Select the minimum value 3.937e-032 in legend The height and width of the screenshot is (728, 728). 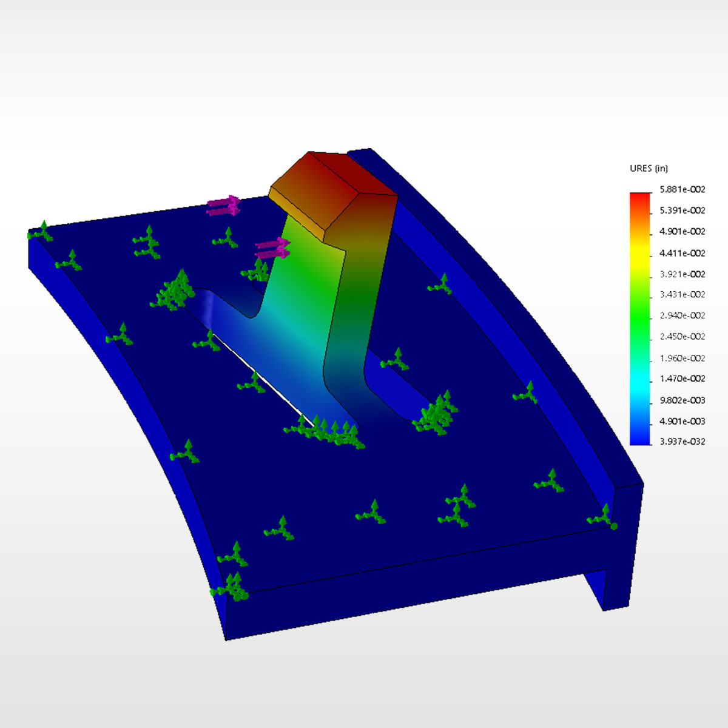tap(682, 442)
